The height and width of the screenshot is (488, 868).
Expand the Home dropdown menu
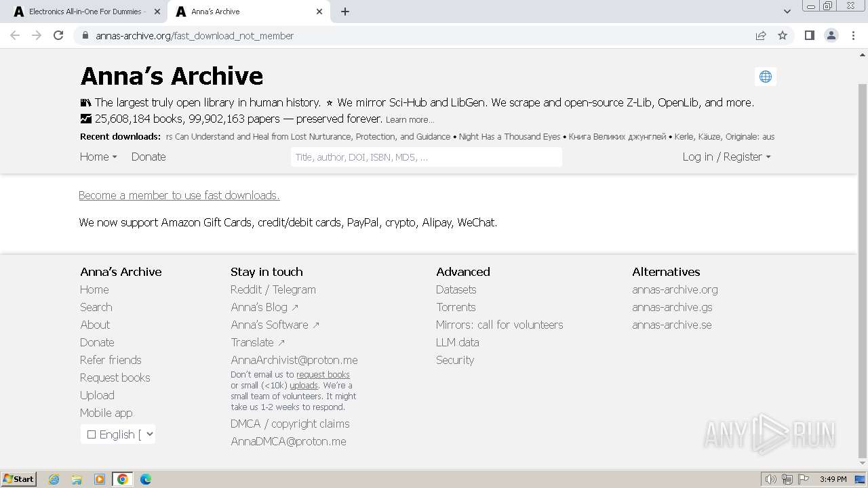coord(98,157)
